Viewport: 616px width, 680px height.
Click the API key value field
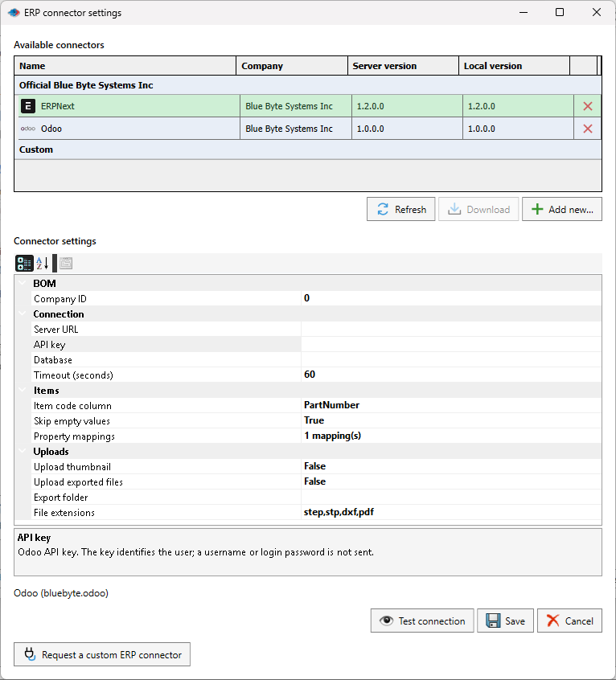pyautogui.click(x=451, y=344)
